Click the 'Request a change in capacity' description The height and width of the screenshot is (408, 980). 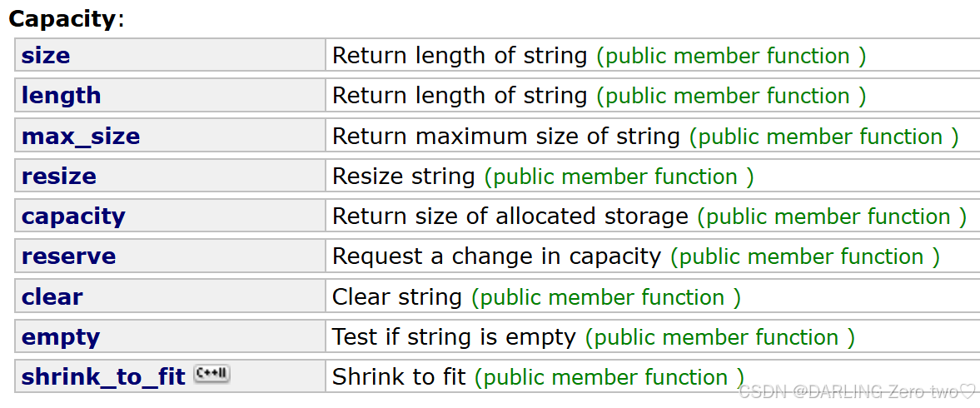[496, 256]
